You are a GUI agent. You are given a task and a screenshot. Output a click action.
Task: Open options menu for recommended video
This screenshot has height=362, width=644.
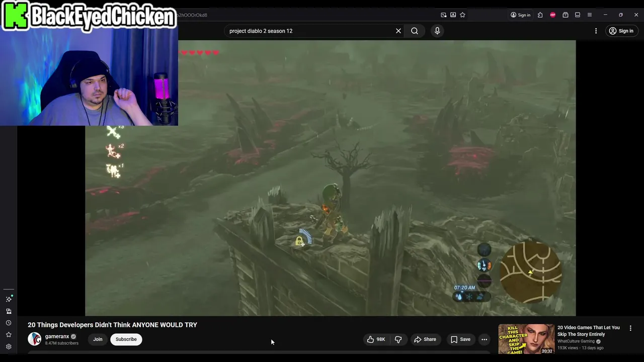coord(630,328)
